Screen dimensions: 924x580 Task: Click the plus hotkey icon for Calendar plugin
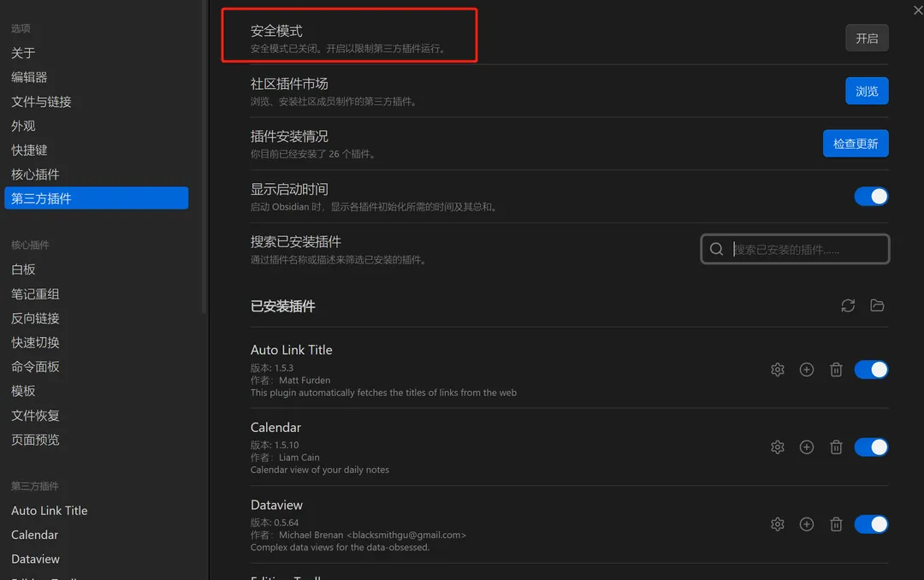(806, 447)
